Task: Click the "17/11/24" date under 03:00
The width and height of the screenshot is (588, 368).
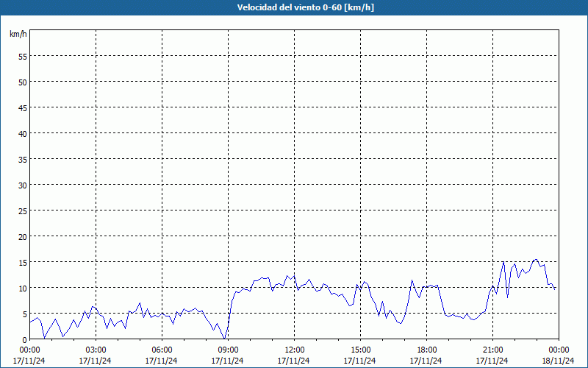Action: (x=96, y=361)
